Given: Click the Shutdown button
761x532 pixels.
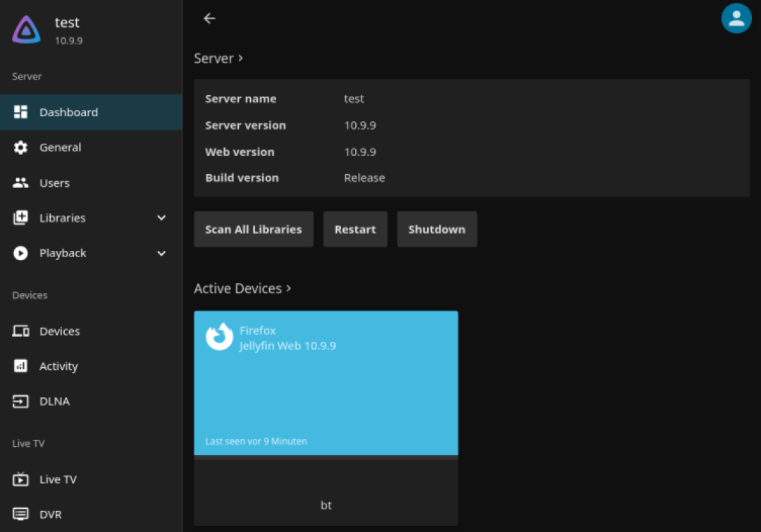Looking at the screenshot, I should 437,229.
